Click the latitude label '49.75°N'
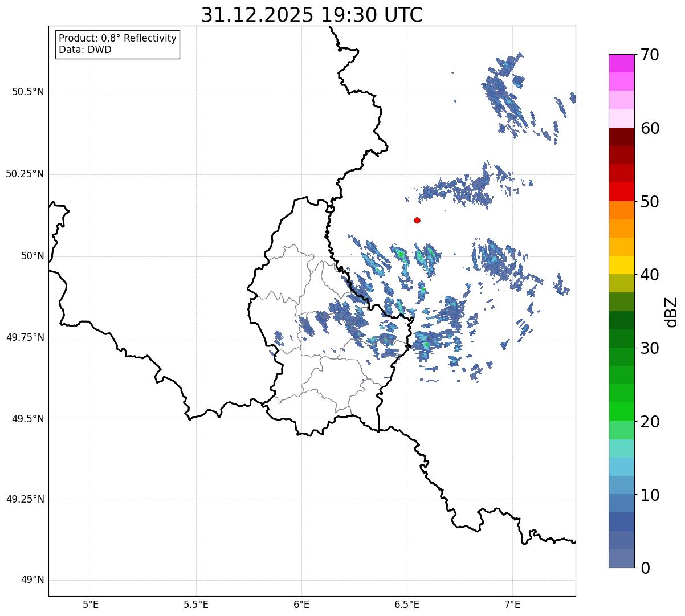Viewport: 685px width, 616px height. (25, 337)
